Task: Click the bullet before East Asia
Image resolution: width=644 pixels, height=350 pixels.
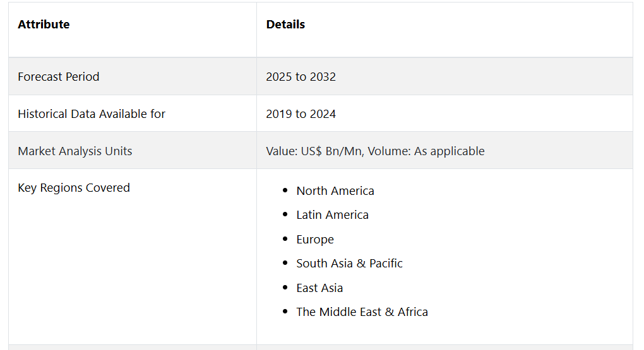Action: point(285,287)
